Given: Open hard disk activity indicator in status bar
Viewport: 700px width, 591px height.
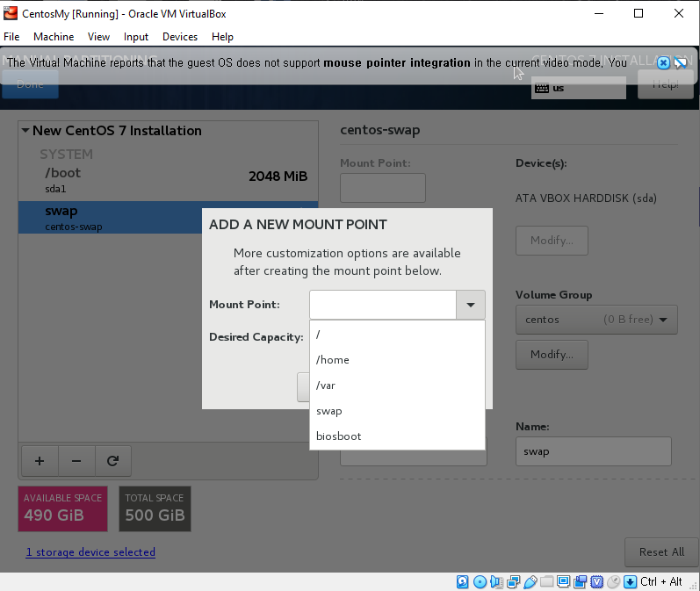Looking at the screenshot, I should (463, 581).
